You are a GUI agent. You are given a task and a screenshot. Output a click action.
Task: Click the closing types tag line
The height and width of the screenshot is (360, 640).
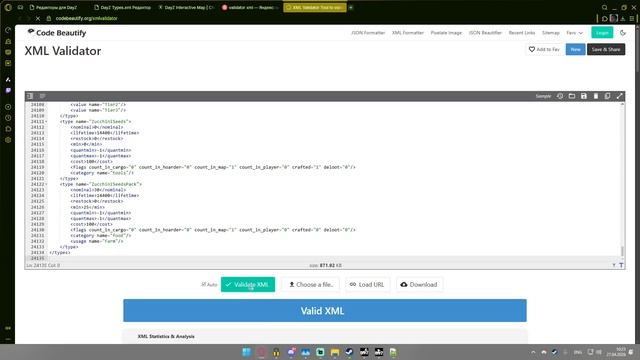click(x=60, y=253)
